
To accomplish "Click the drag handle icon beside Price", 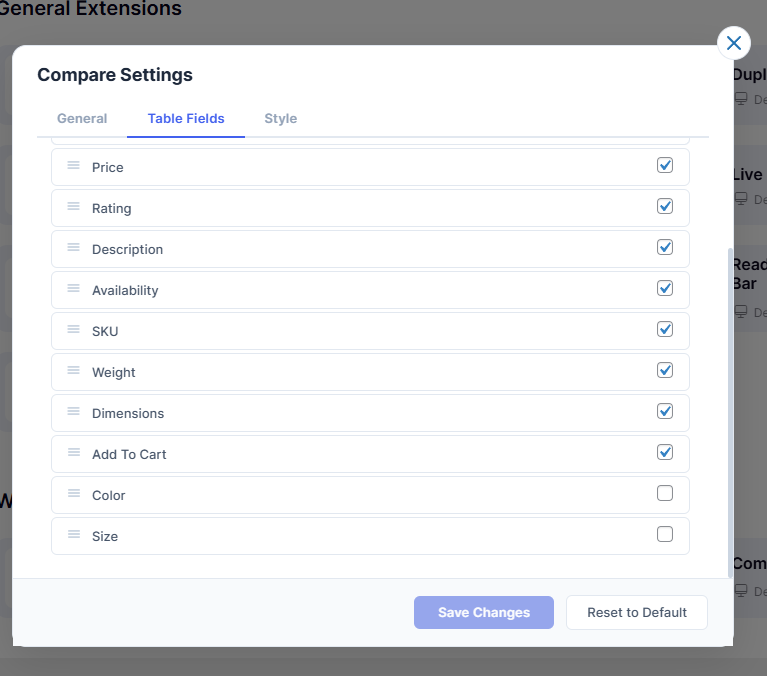I will click(74, 166).
